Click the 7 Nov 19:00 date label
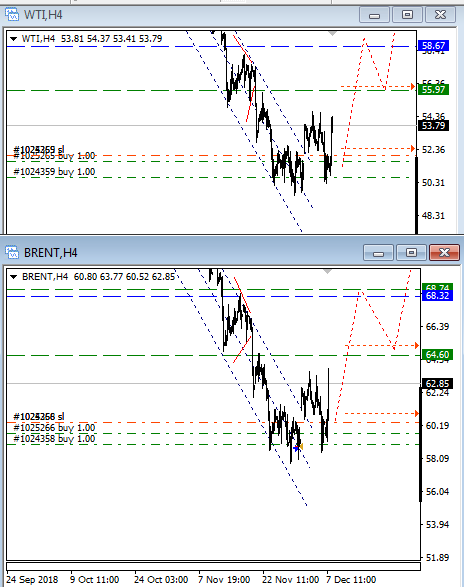The image size is (464, 587). tap(224, 580)
